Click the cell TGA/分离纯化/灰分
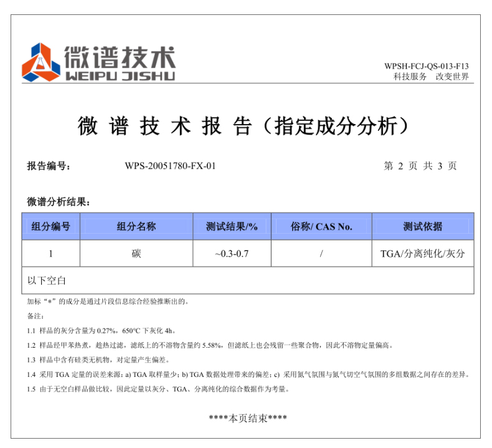 (423, 254)
